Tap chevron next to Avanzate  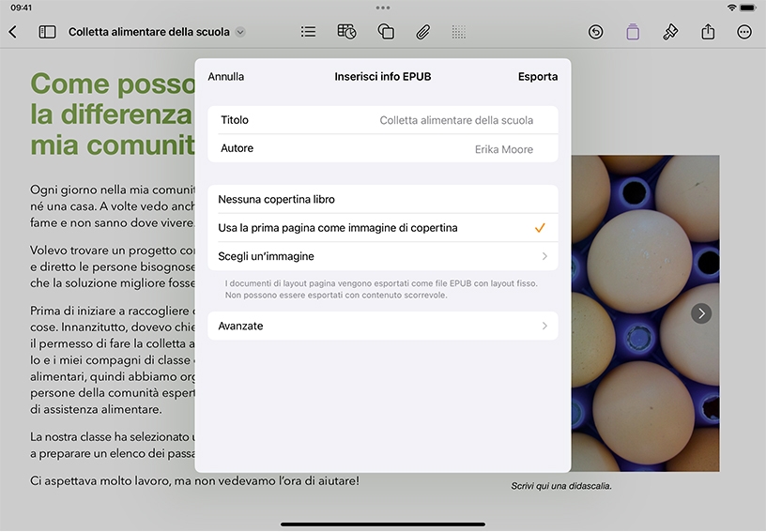[x=544, y=326]
